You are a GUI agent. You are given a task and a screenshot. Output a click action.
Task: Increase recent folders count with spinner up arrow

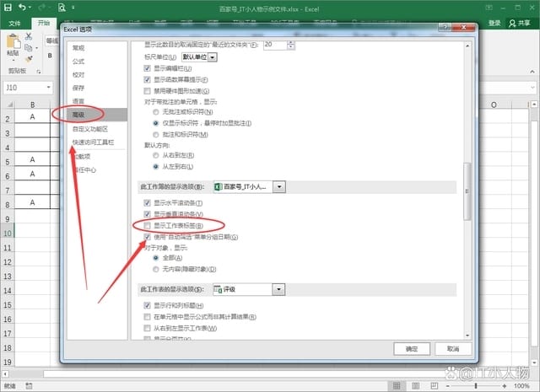pyautogui.click(x=291, y=43)
